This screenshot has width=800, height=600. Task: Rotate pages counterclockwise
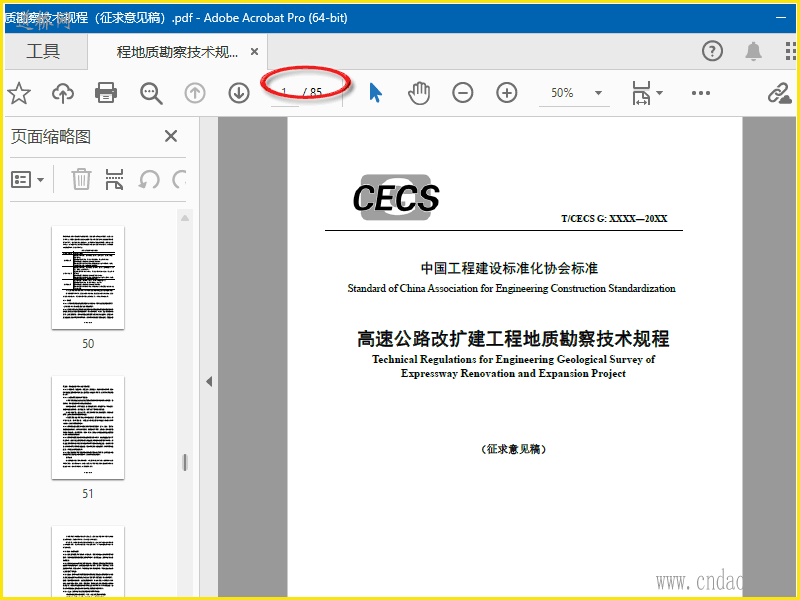click(x=149, y=180)
